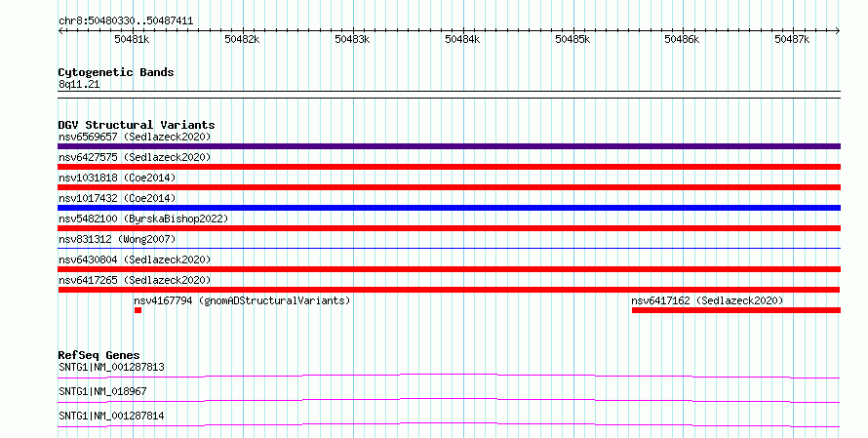This screenshot has width=868, height=438.
Task: Click the red bar under nsv6417162
Action: 736,310
